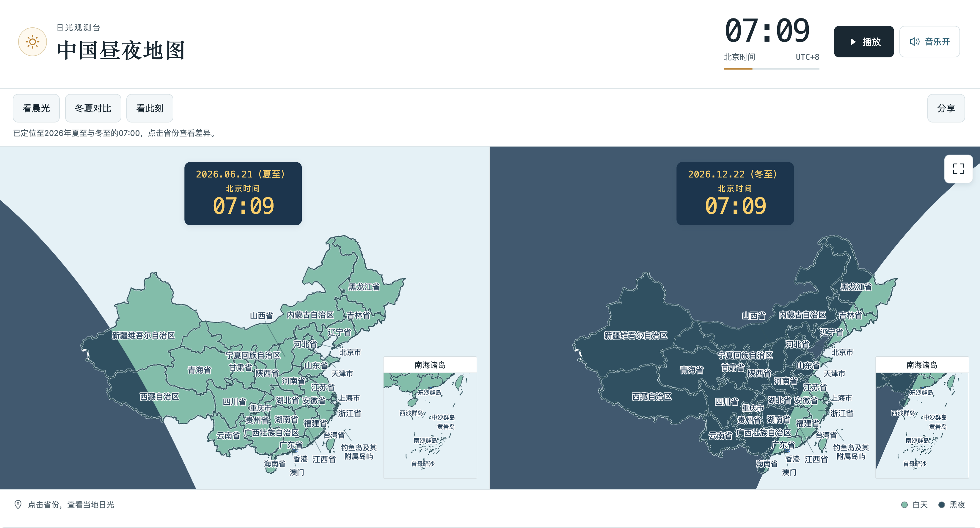
Task: Select 西藏自治区 on the winter map
Action: pyautogui.click(x=652, y=396)
